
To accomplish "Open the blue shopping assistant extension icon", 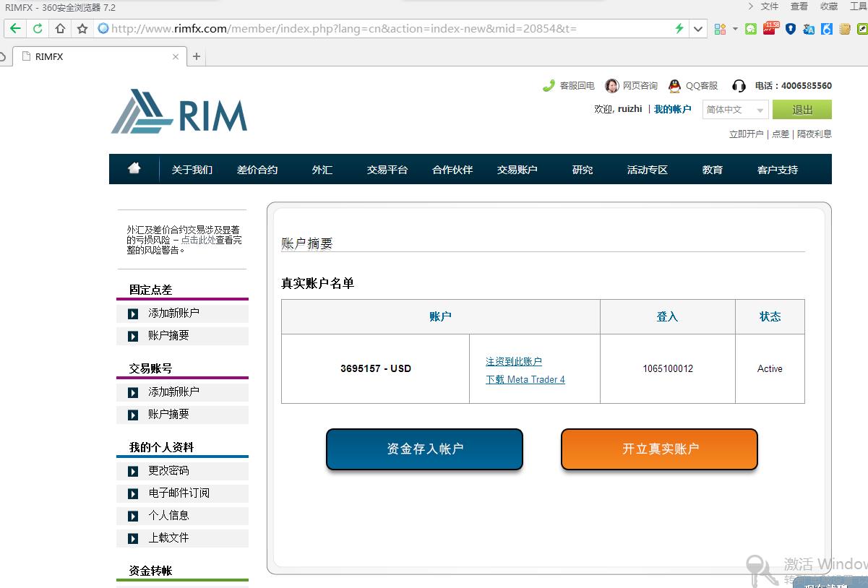I will 827,29.
